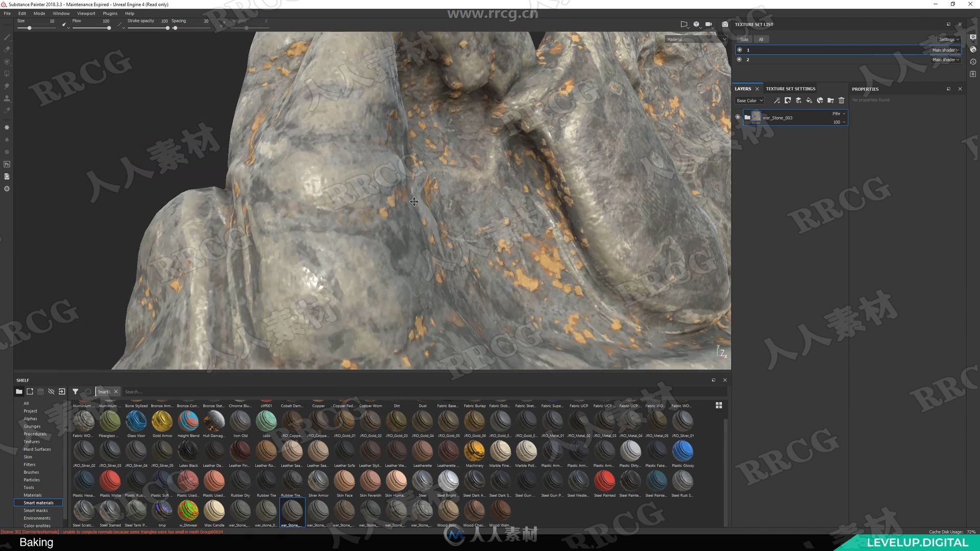The width and height of the screenshot is (980, 551).
Task: Select the Paint brush tool
Action: point(7,37)
